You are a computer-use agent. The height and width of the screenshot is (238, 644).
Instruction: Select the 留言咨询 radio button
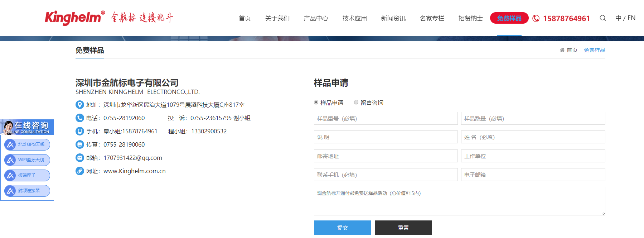click(x=356, y=103)
